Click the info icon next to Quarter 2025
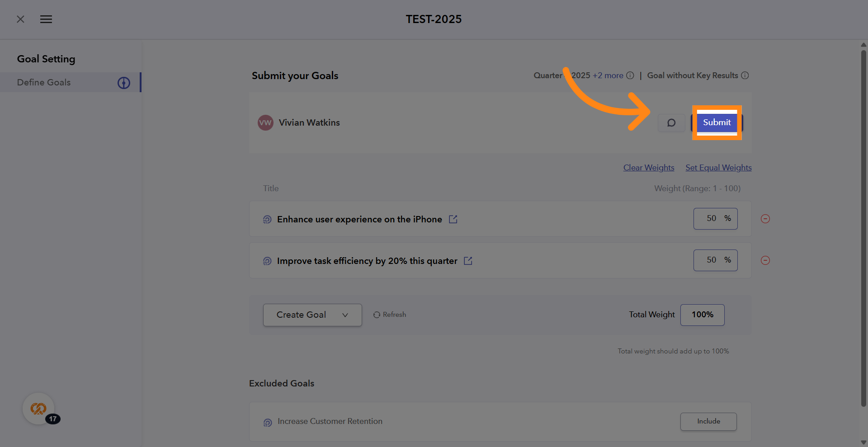Viewport: 868px width, 447px height. pyautogui.click(x=630, y=75)
